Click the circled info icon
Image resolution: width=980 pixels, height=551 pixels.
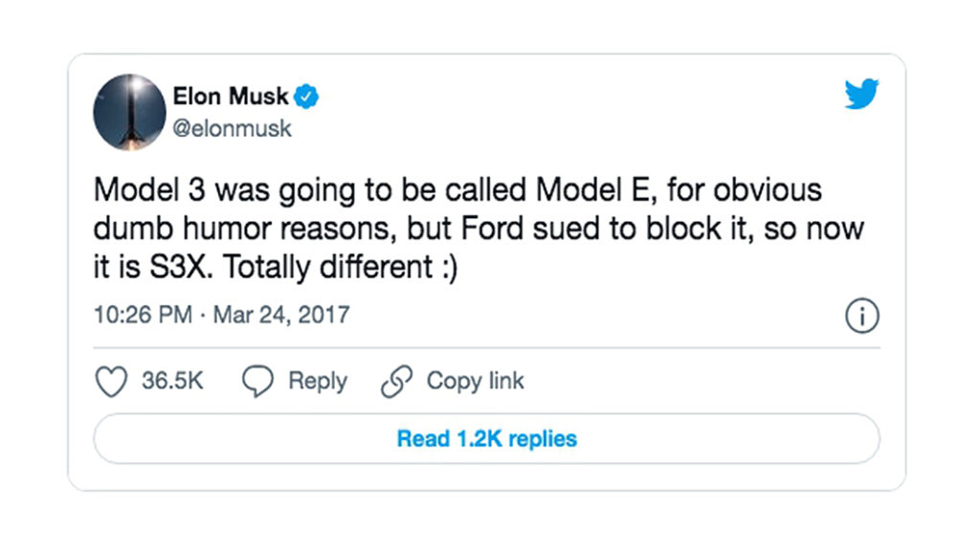(x=862, y=316)
